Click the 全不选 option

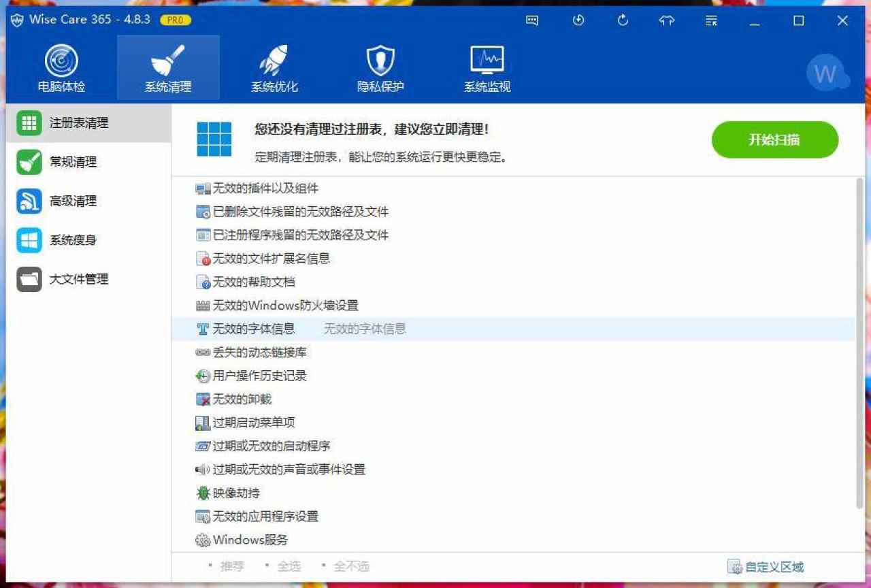351,566
